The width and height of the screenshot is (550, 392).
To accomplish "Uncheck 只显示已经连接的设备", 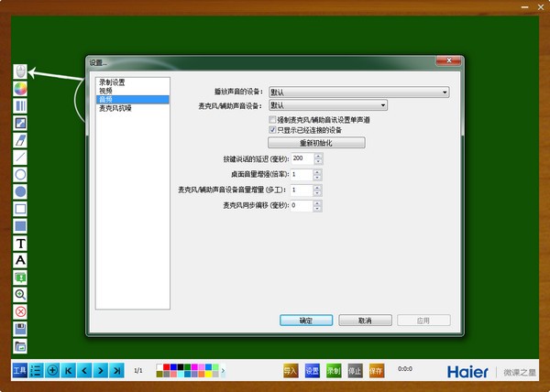I will coord(272,130).
